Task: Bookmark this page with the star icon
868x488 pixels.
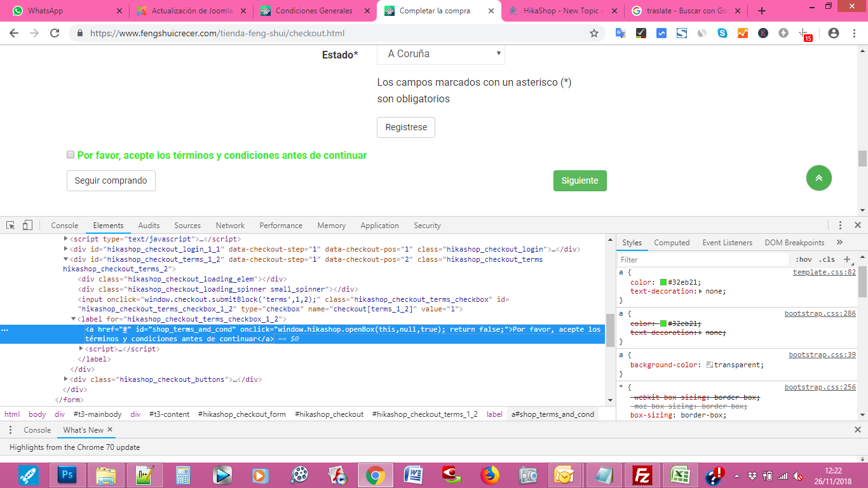Action: point(594,33)
